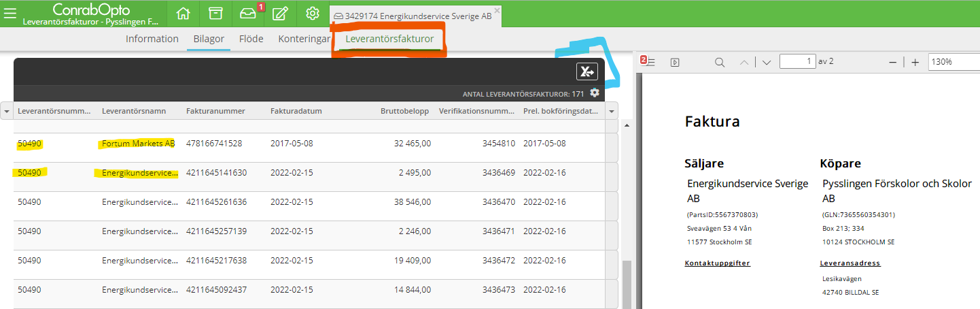The height and width of the screenshot is (309, 980).
Task: Toggle PDF sidebar panel
Action: (x=649, y=62)
